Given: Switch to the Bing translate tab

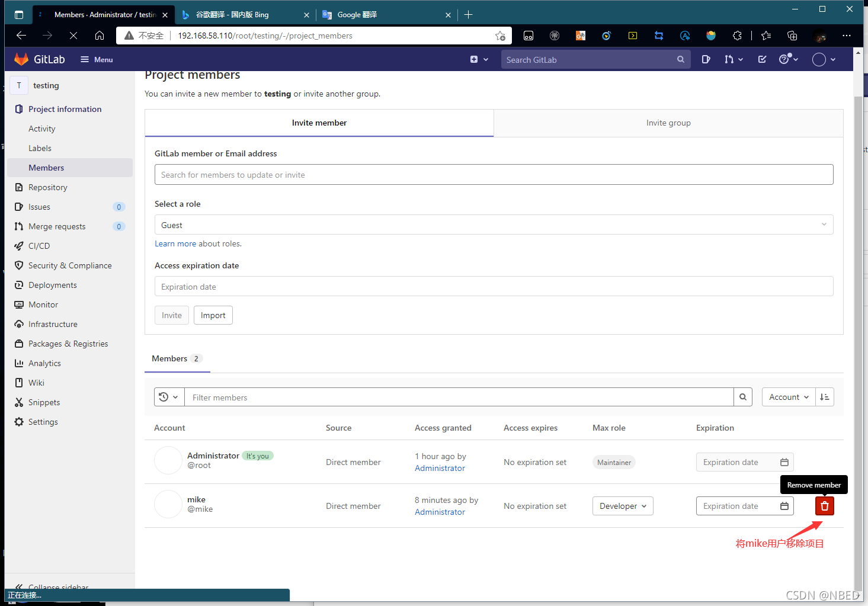Looking at the screenshot, I should tap(245, 15).
